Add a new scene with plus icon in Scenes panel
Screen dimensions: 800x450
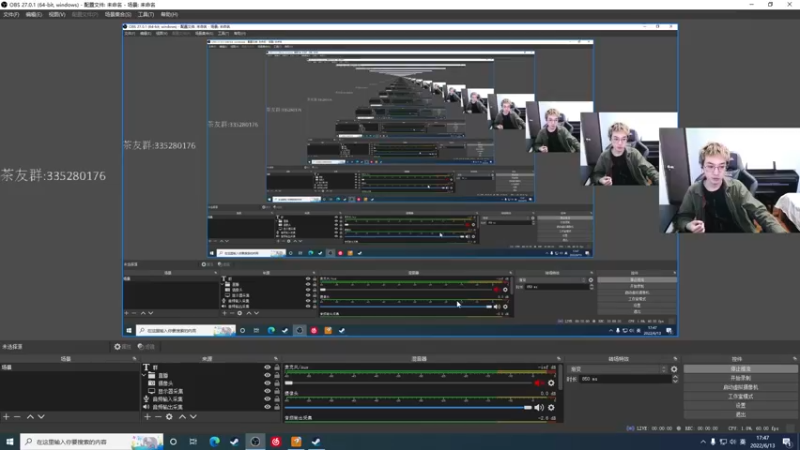coord(6,417)
